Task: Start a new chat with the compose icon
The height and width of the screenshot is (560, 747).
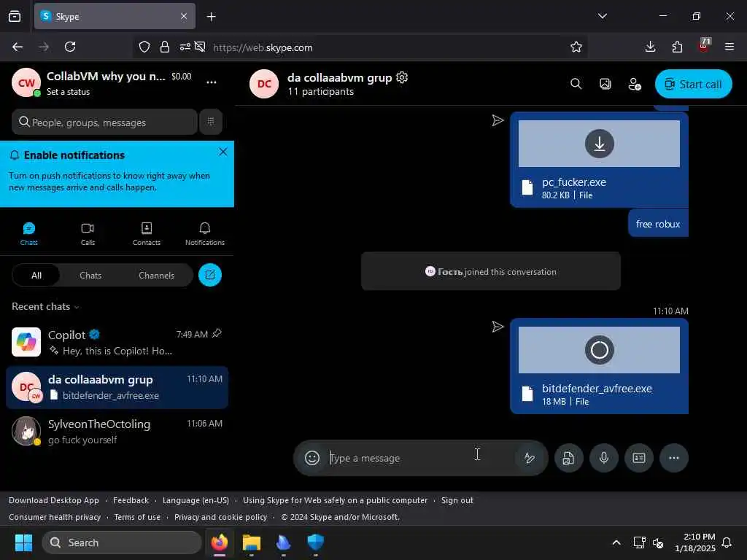Action: coord(210,275)
